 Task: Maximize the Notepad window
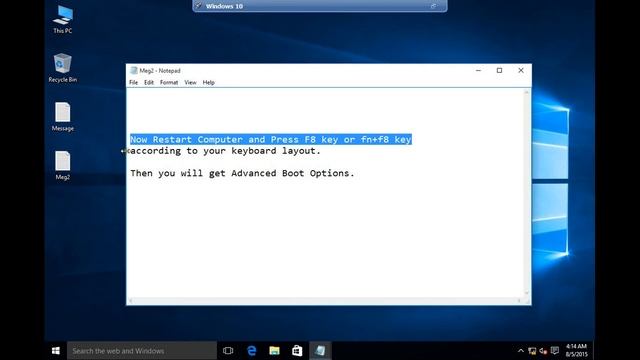coord(499,70)
